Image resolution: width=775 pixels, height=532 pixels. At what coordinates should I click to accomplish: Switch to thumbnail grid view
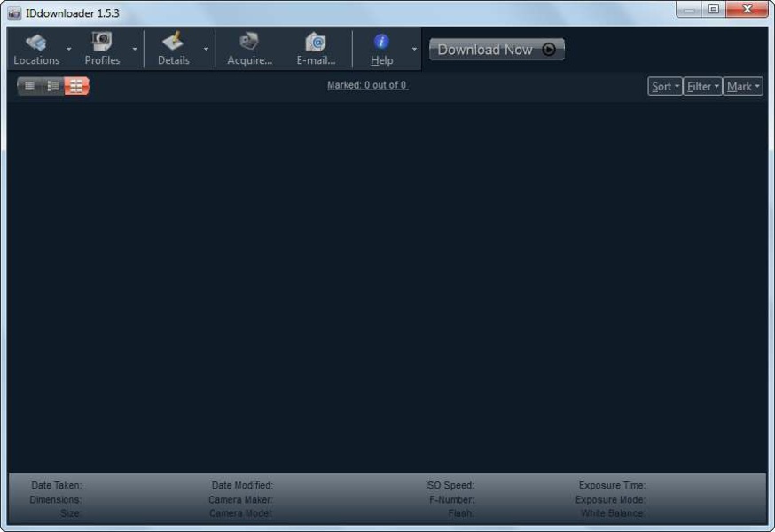(x=76, y=86)
